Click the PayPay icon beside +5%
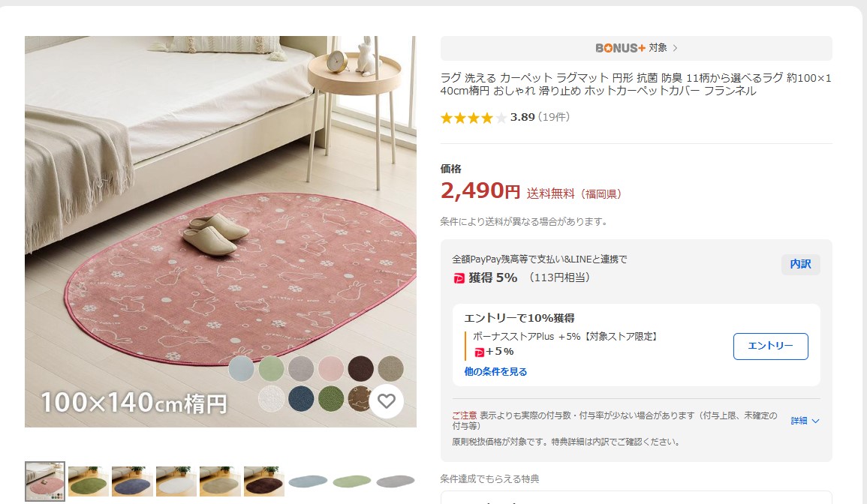 pos(480,352)
